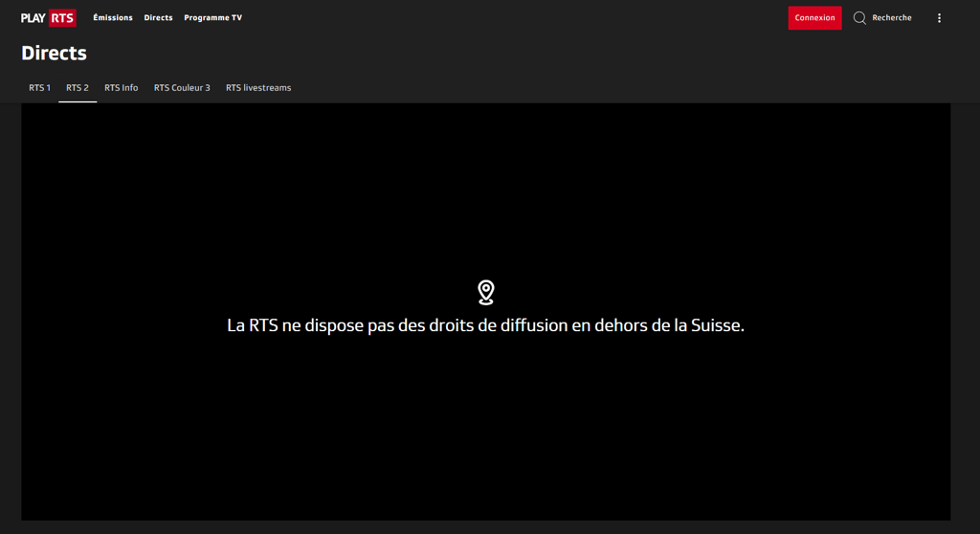Click the Recherche search label

[892, 17]
